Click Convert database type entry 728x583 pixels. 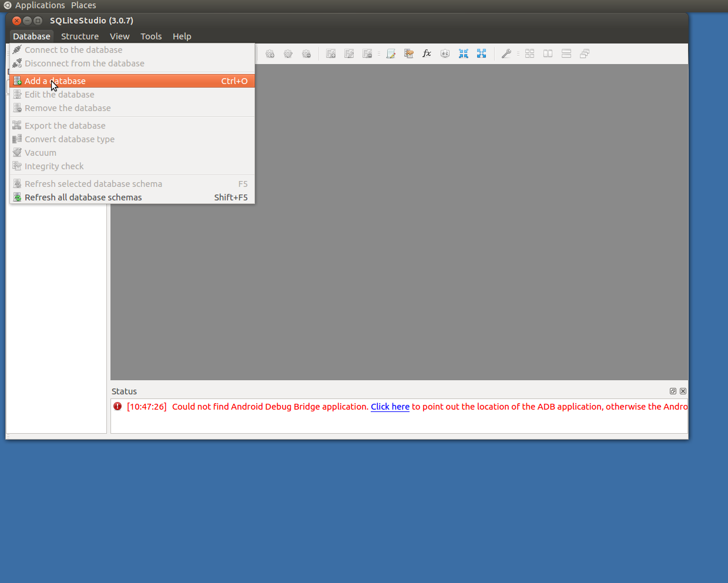[x=132, y=139]
